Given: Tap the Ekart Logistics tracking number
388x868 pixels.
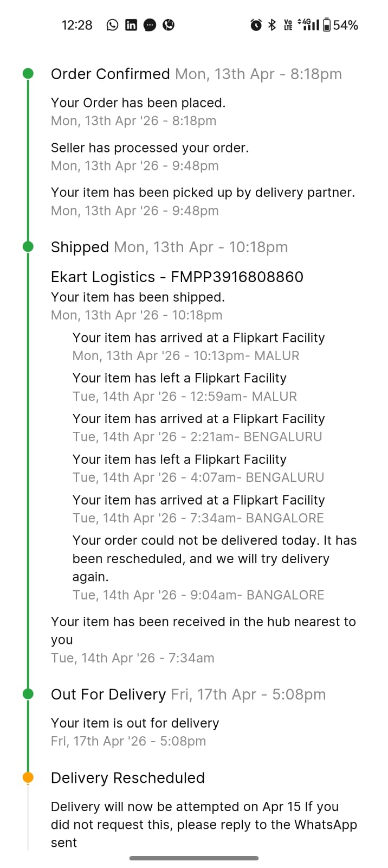Looking at the screenshot, I should point(237,277).
